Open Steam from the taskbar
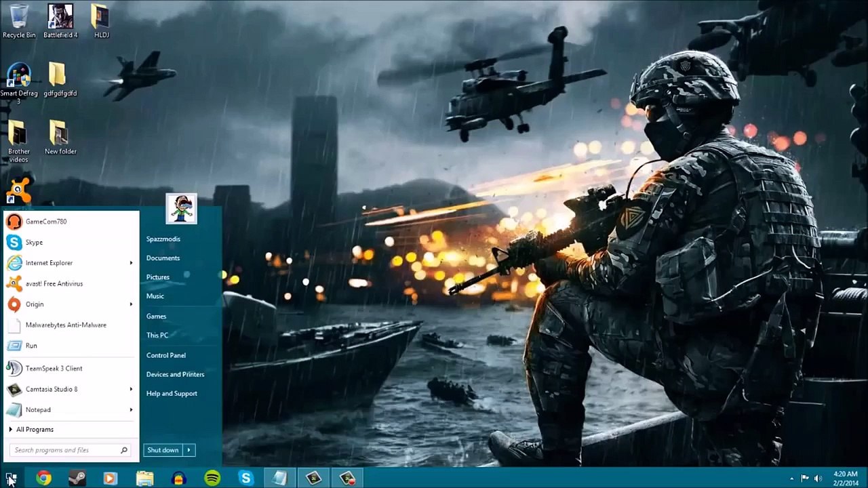Screen dimensions: 868x488 77,479
